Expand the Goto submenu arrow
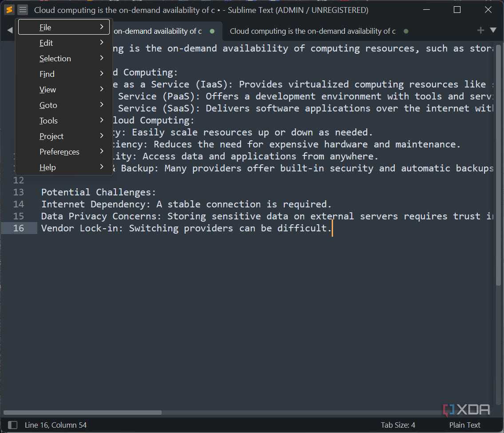 [102, 104]
